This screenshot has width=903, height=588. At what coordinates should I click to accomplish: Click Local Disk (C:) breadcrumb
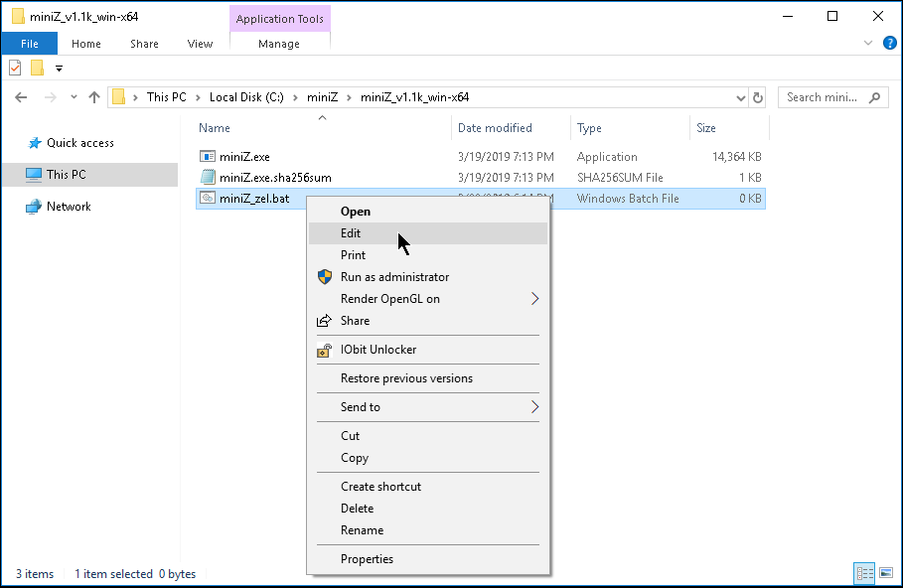[246, 97]
